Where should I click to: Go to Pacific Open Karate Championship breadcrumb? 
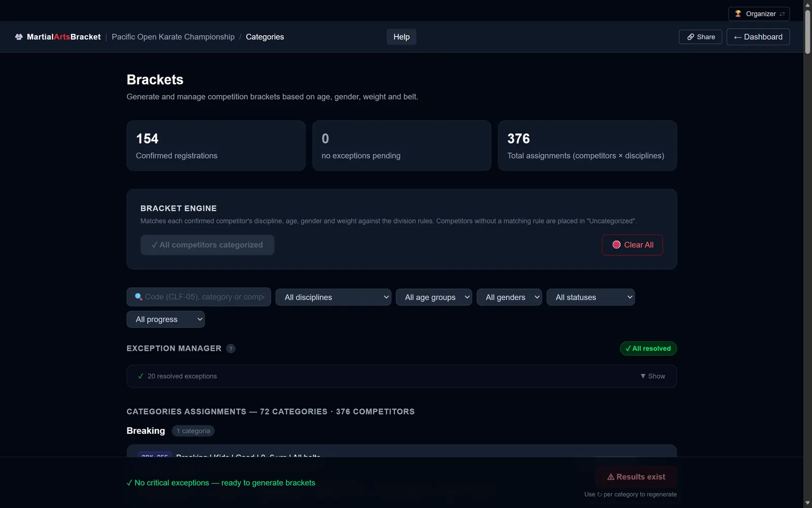(173, 37)
